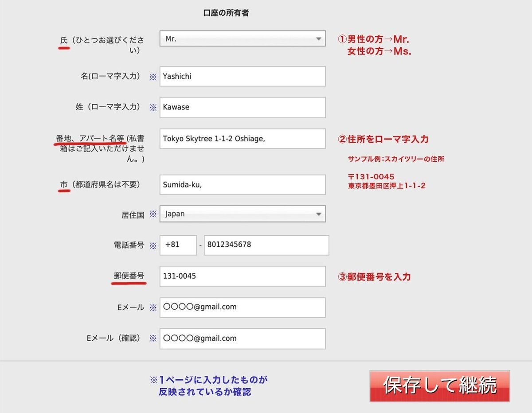
Task: Click the 郵便番号 label
Action: tap(129, 276)
